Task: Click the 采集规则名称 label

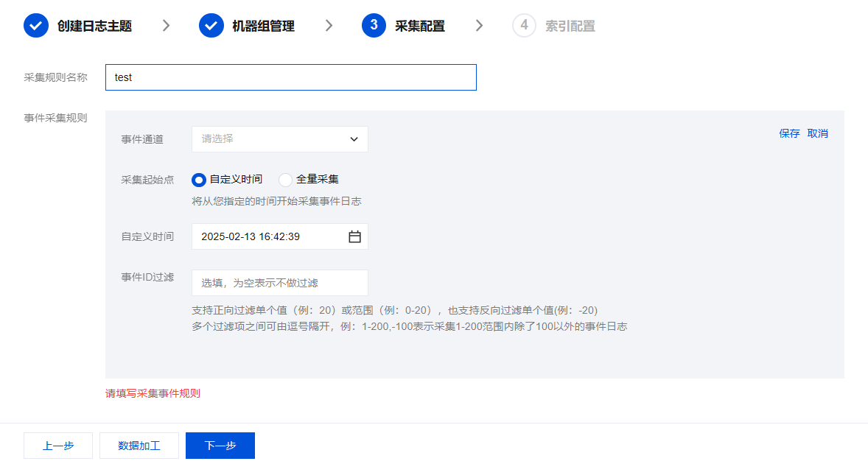Action: [55, 77]
